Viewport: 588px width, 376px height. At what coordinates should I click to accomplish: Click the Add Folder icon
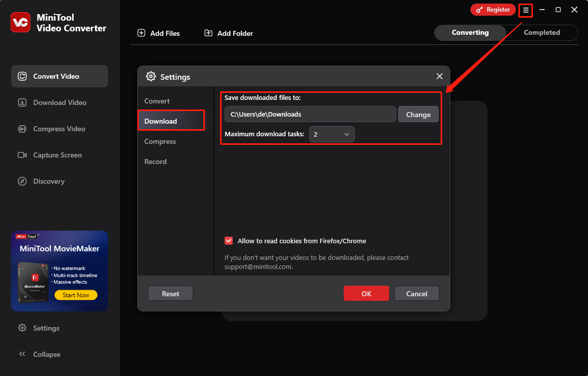[x=208, y=33]
